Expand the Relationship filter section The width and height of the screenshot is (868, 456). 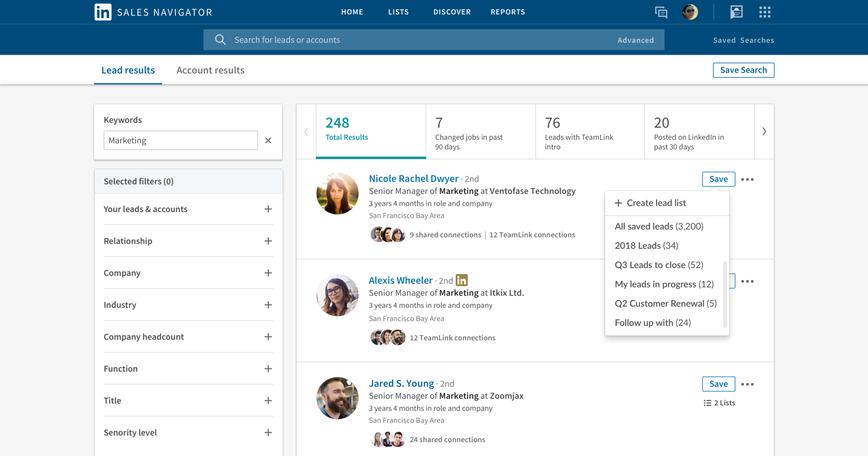coord(269,241)
